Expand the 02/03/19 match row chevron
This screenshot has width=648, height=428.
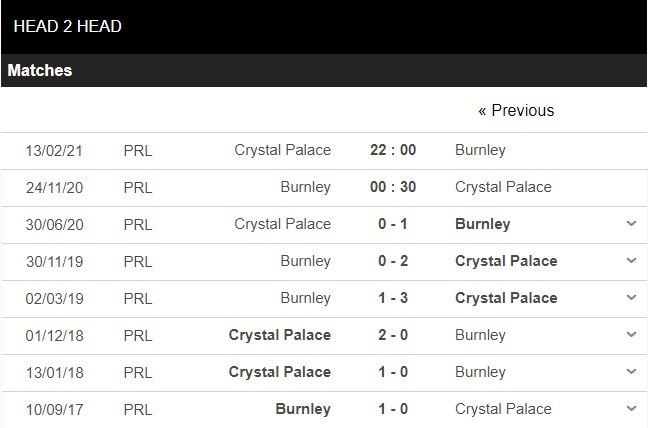coord(631,298)
